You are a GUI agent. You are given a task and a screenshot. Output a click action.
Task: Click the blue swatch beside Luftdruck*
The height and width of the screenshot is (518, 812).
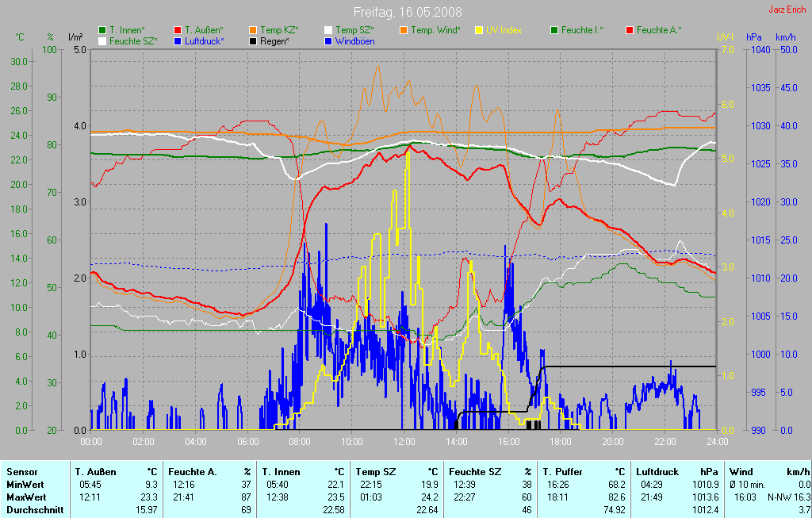[178, 41]
